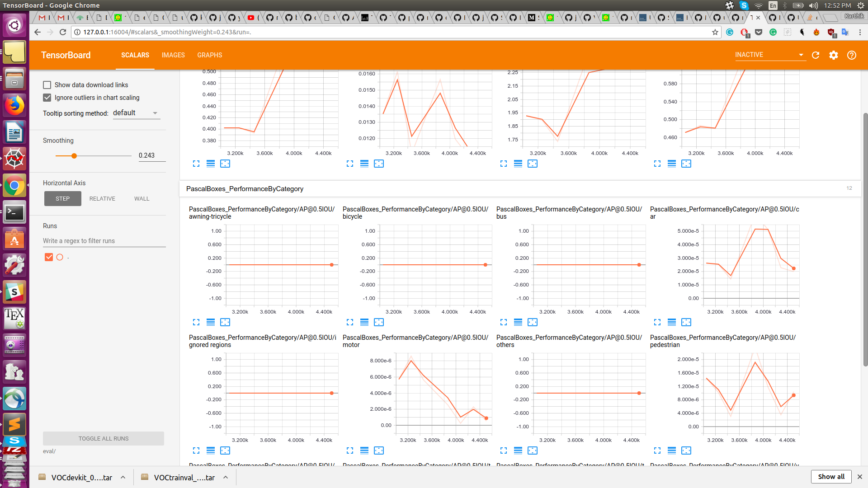Uncheck Ignore outliers in chart scaling

47,98
